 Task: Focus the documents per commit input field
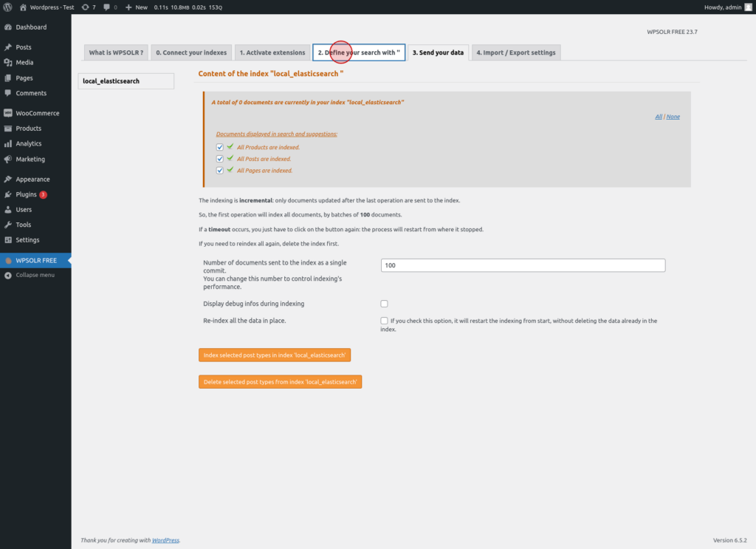523,265
